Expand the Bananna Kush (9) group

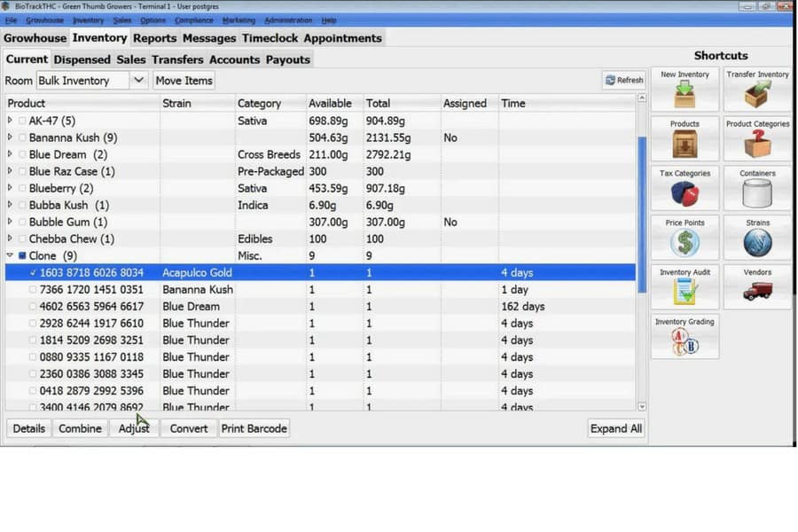point(10,137)
